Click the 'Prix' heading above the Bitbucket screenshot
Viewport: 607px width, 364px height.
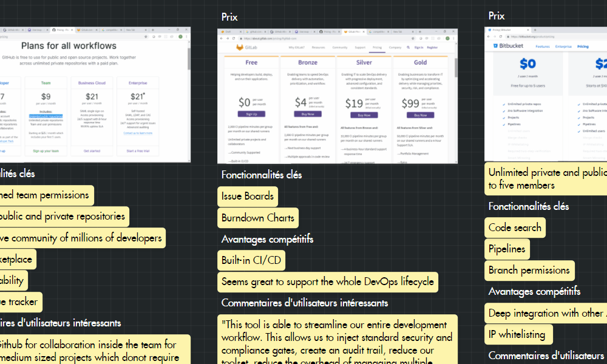pos(497,16)
